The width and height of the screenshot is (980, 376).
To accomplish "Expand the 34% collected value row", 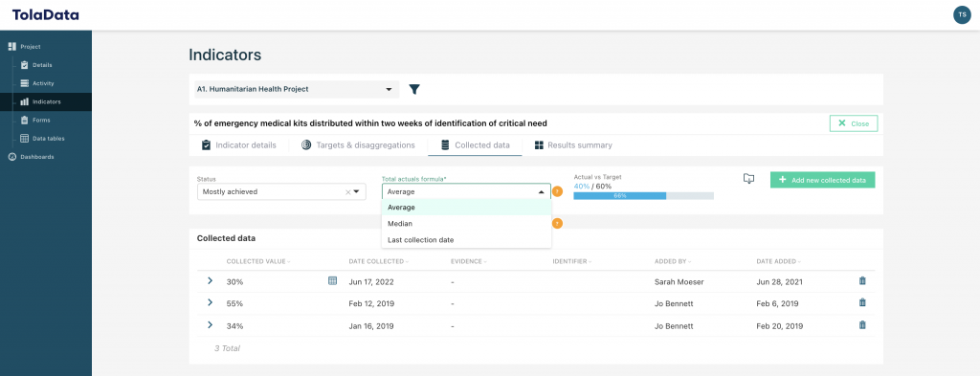I will [210, 324].
